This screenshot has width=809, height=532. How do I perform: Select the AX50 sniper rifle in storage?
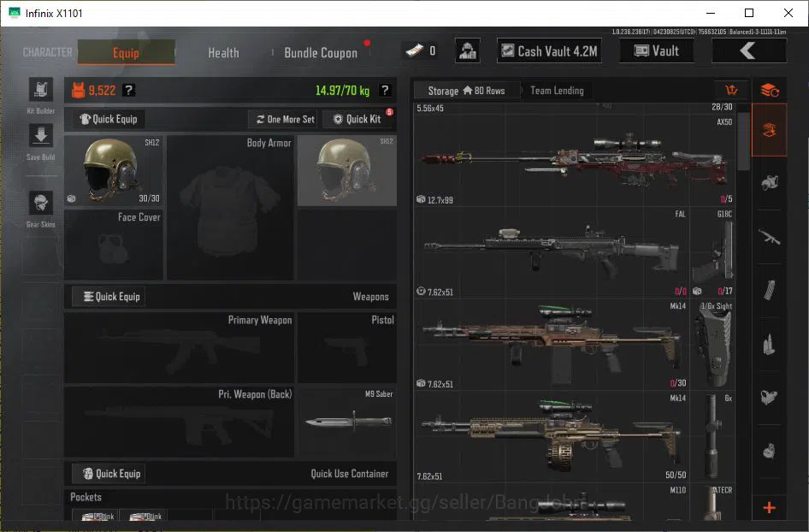[575, 159]
